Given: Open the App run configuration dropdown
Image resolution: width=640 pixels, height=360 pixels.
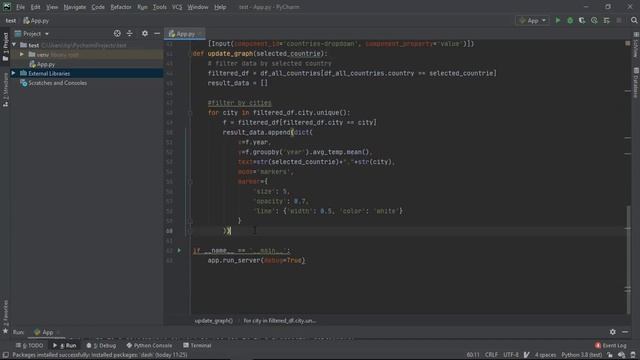Looking at the screenshot, I should [x=532, y=20].
